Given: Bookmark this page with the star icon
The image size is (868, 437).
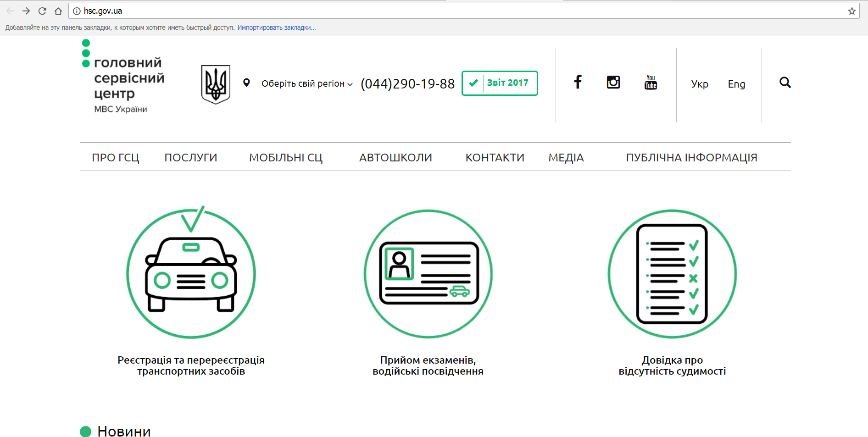Looking at the screenshot, I should [852, 11].
